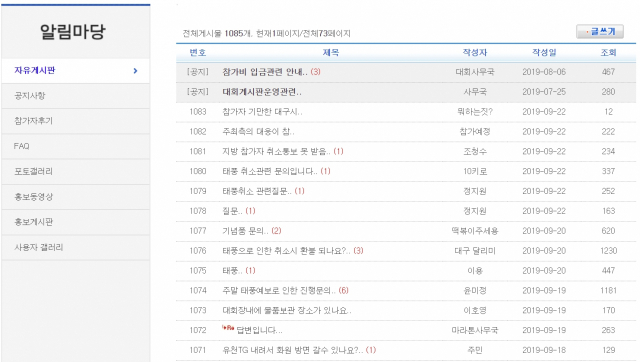The height and width of the screenshot is (362, 640).
Task: Click author name 대회사무국
Action: (475, 72)
